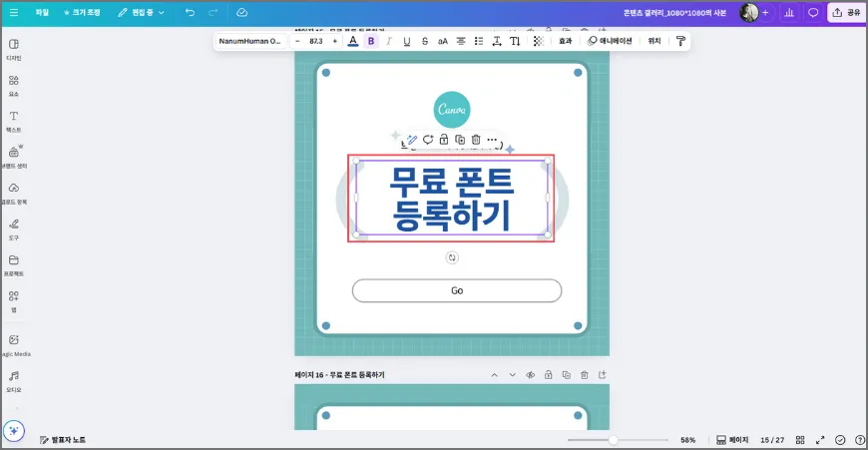Image resolution: width=868 pixels, height=450 pixels.
Task: Open the 파일 (File) menu
Action: pyautogui.click(x=42, y=12)
